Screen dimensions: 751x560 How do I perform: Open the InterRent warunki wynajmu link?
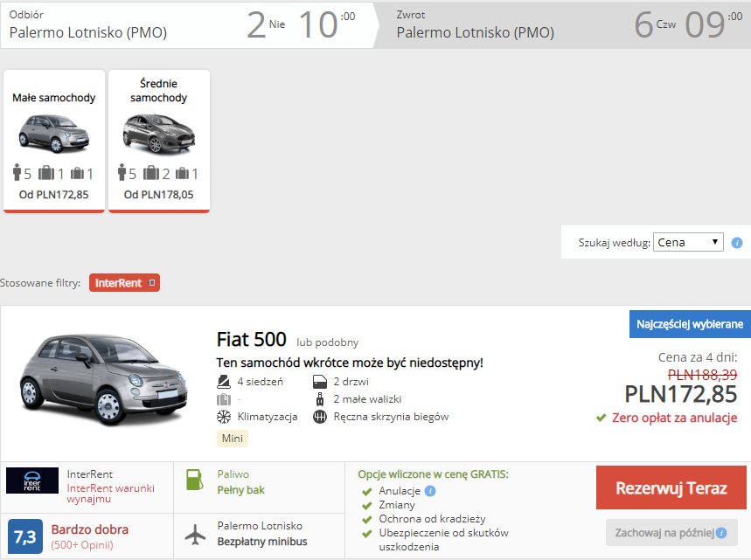[111, 494]
